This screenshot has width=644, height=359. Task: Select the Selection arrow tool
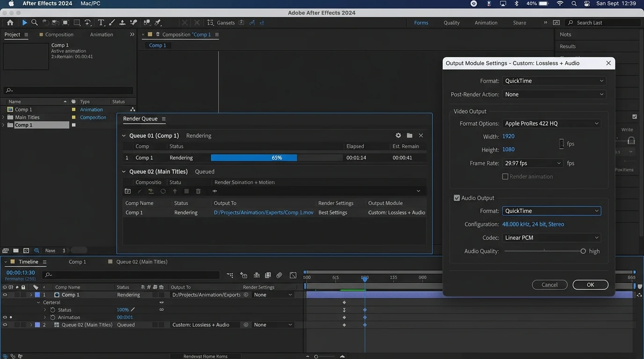pos(24,22)
